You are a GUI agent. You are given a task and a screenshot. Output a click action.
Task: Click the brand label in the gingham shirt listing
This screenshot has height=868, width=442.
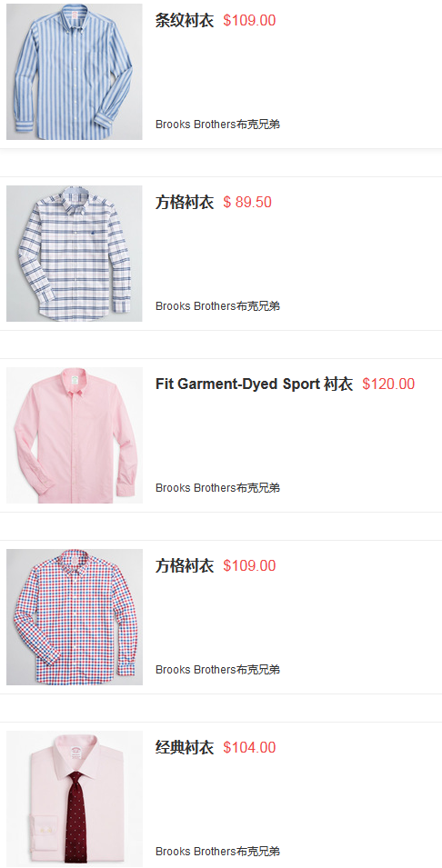click(x=217, y=670)
